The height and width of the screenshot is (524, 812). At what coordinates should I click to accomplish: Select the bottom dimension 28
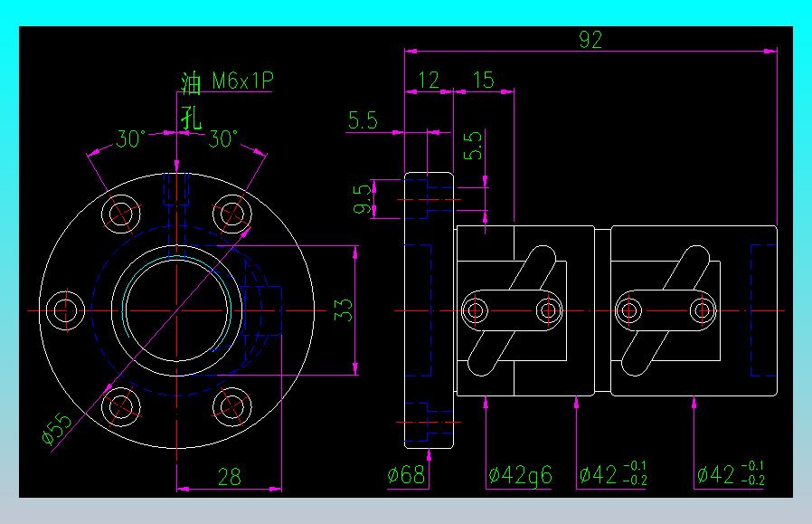(x=229, y=477)
